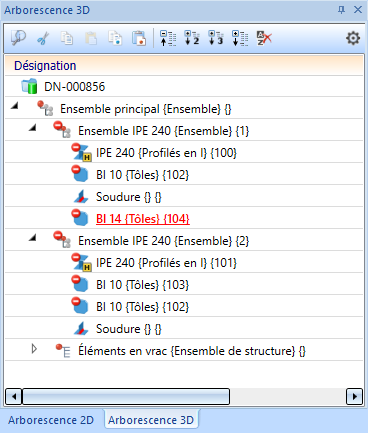Click weld icon of last Soudure row
368x433 pixels.
point(81,328)
